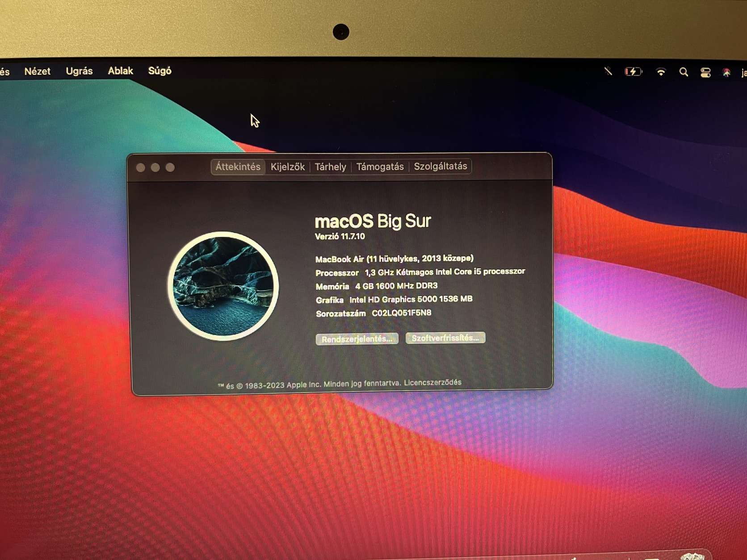This screenshot has width=747, height=560.
Task: Click the macOS Big Sur logo image
Action: coord(223,286)
